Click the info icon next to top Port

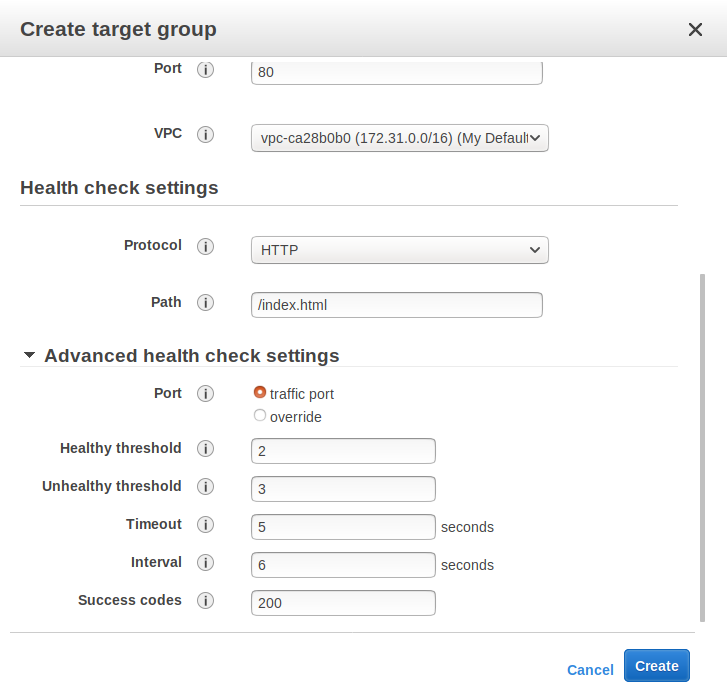pos(205,70)
